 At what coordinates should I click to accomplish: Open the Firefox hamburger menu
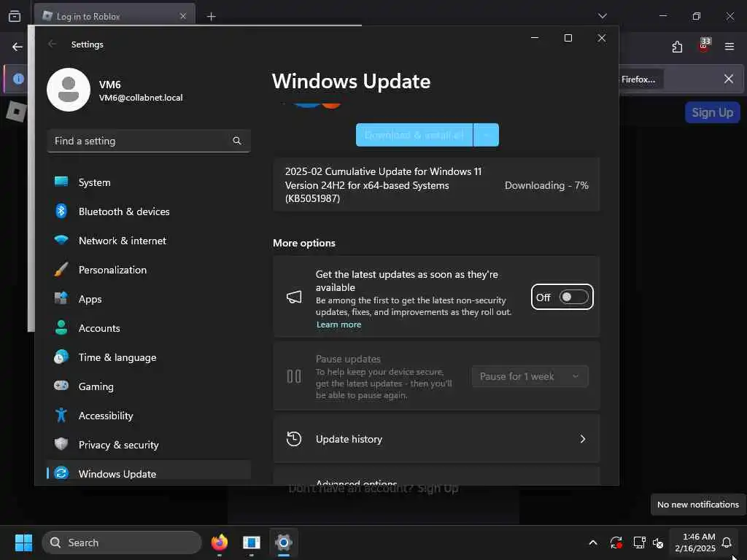point(729,47)
